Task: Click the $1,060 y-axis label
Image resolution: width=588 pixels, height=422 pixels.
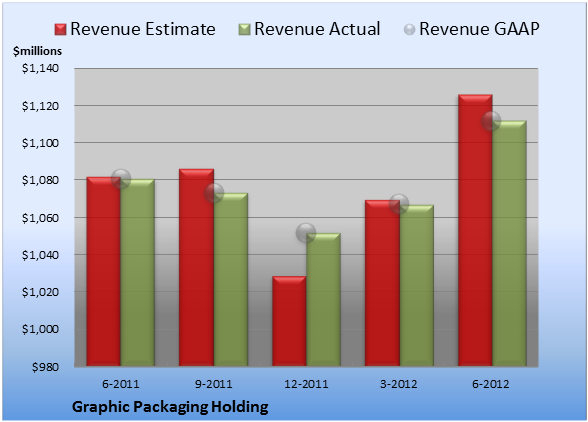Action: [x=40, y=218]
